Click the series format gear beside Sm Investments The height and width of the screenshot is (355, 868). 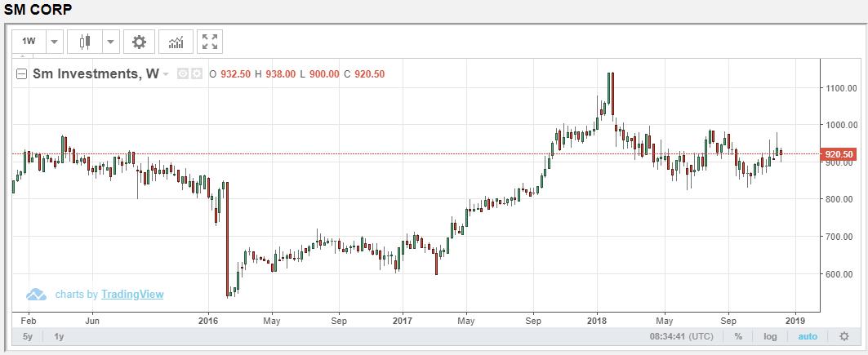coord(197,74)
